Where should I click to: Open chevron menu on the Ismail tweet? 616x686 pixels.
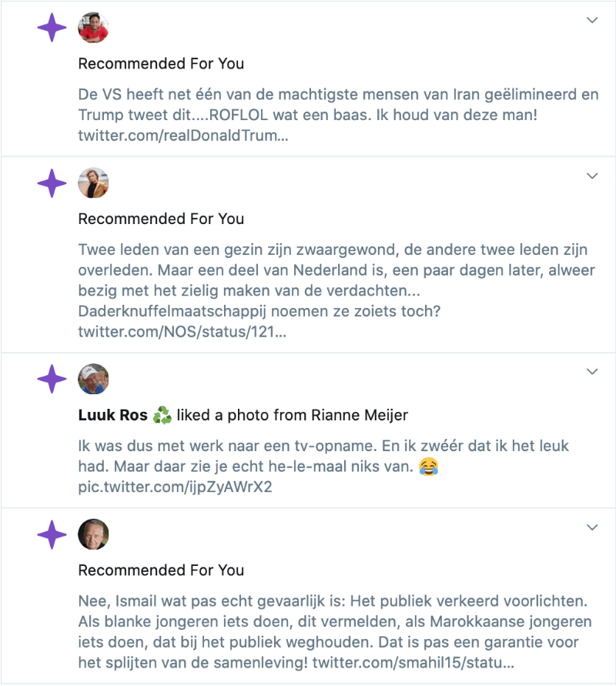click(x=592, y=527)
